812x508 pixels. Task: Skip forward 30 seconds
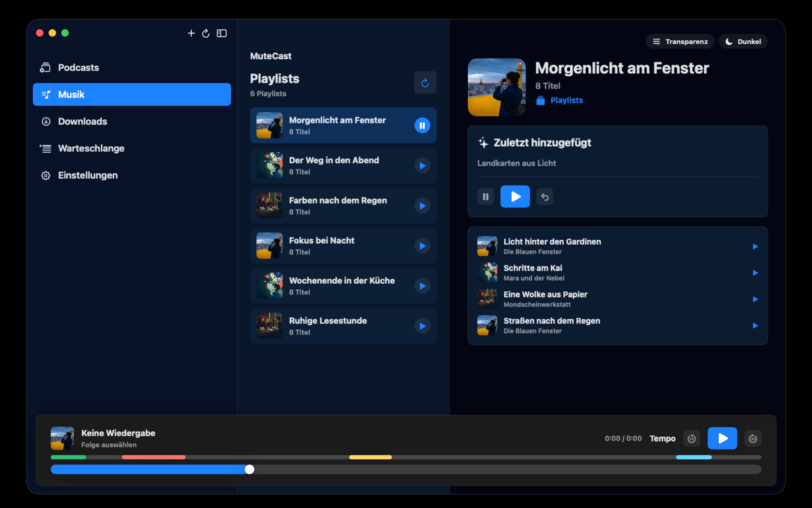(753, 439)
